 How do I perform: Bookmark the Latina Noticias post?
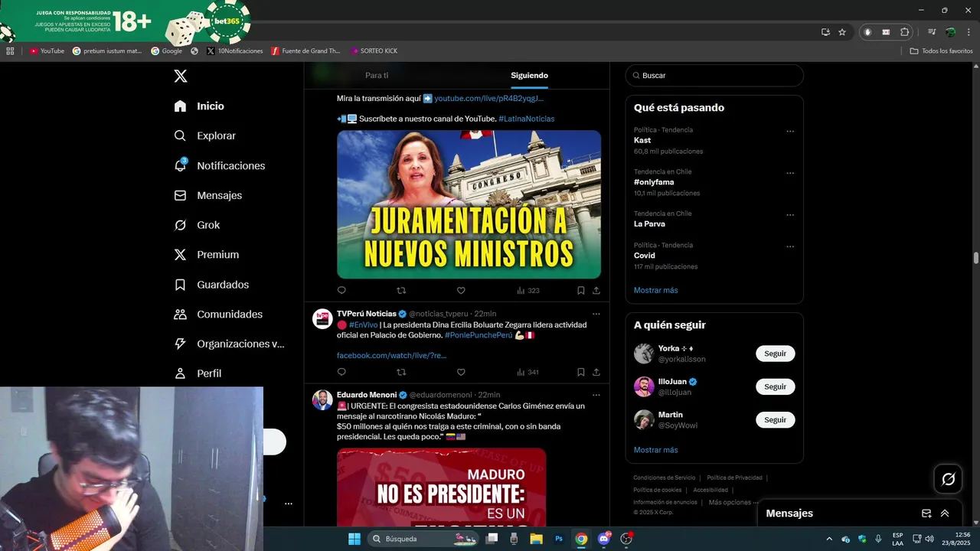pyautogui.click(x=580, y=290)
